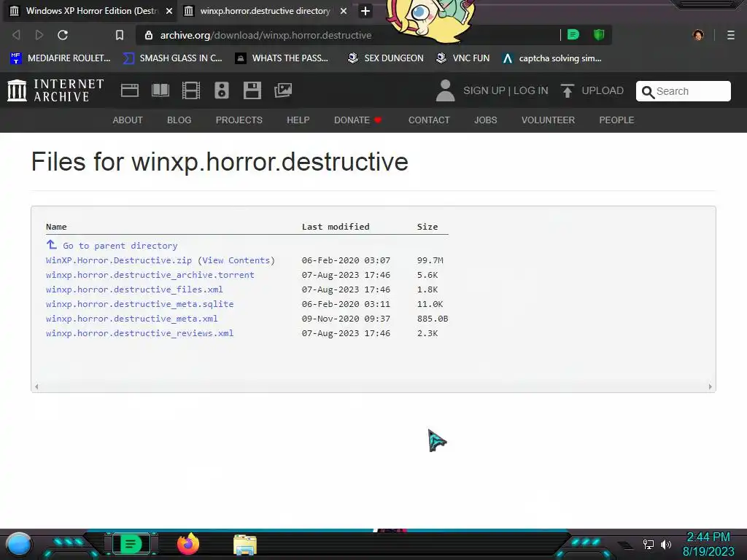Screen dimensions: 747x560
Task: Switch to Windows XP Horror Edition tab
Action: tap(90, 11)
